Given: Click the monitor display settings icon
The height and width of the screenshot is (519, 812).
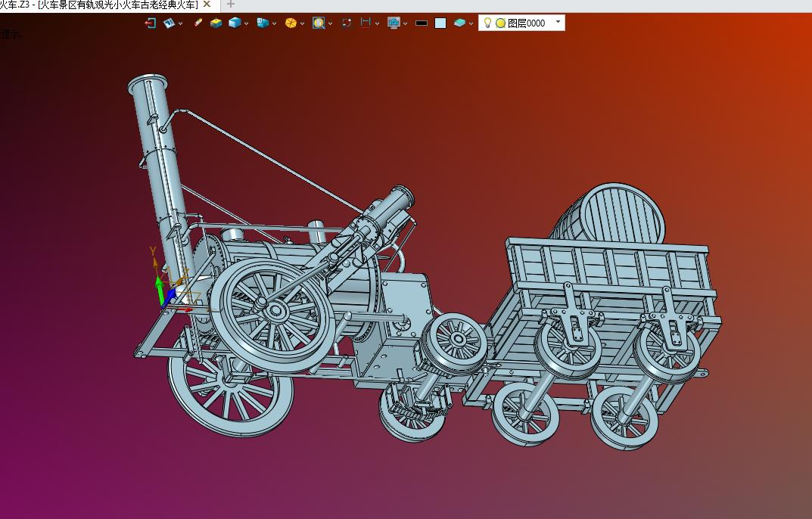Looking at the screenshot, I should click(x=394, y=23).
